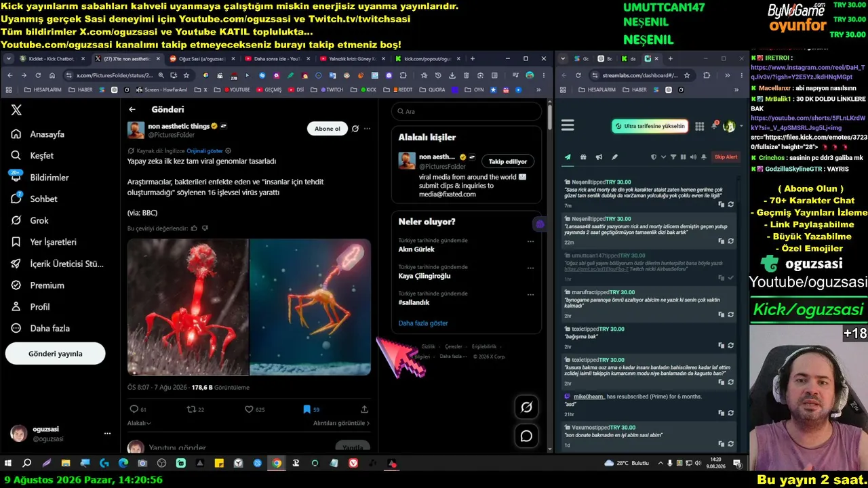Open more options for Akın Gürlek trend
The image size is (868, 488).
[x=530, y=241]
